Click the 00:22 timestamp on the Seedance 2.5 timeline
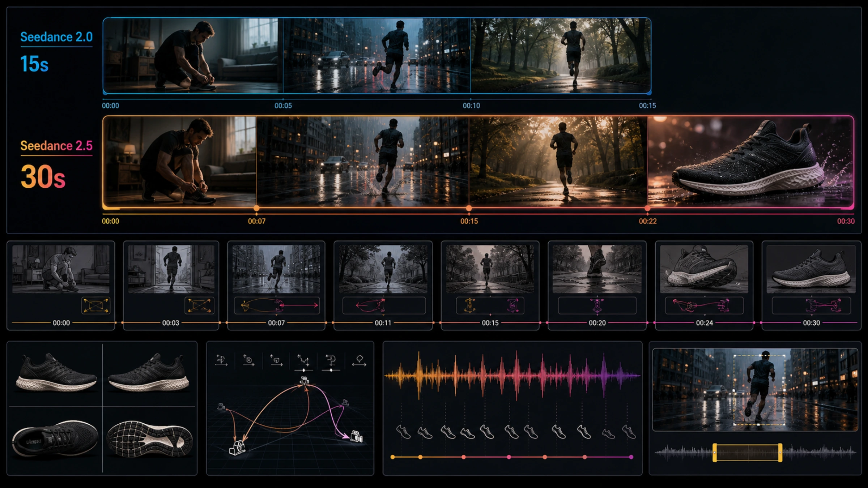 pyautogui.click(x=647, y=221)
